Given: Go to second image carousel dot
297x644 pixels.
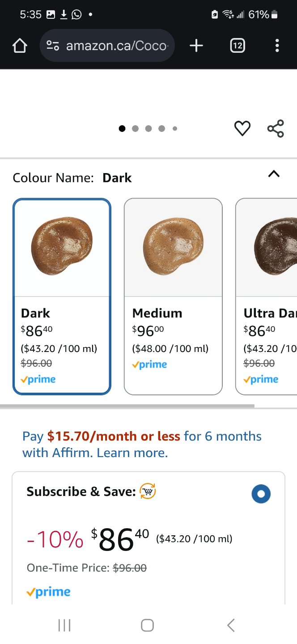Looking at the screenshot, I should (135, 129).
